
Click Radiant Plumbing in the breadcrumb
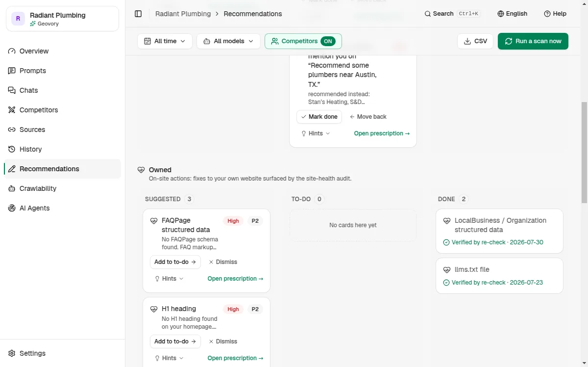(183, 14)
